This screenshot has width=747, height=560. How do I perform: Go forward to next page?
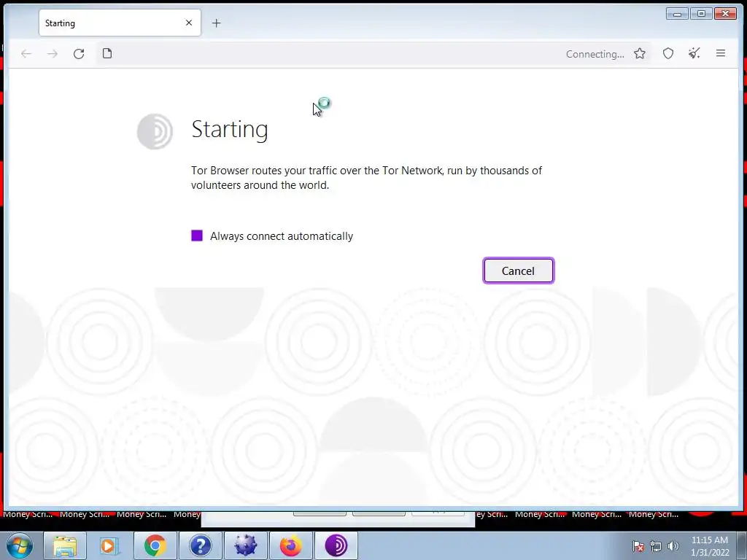(53, 53)
